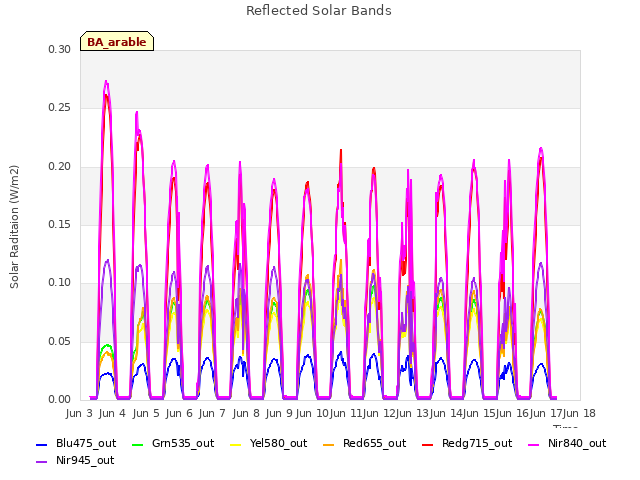Click the Jun 18 x-axis date label
Image resolution: width=640 pixels, height=480 pixels.
[x=579, y=413]
